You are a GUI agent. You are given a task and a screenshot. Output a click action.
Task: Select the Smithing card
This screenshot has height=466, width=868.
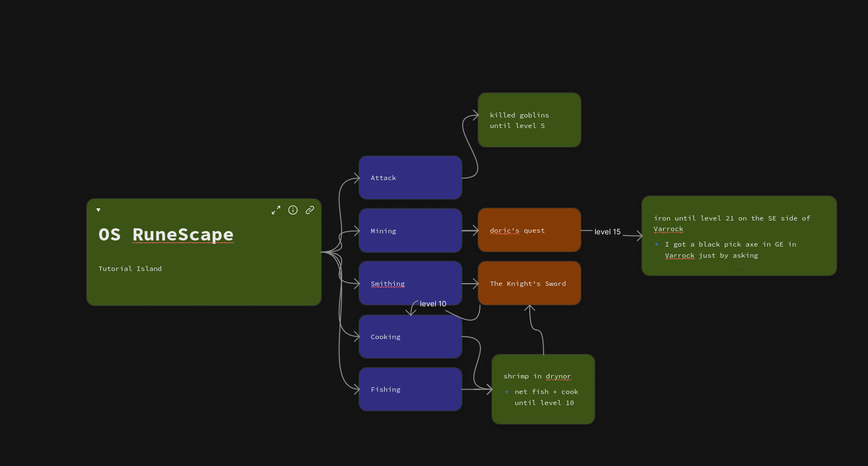pyautogui.click(x=410, y=283)
